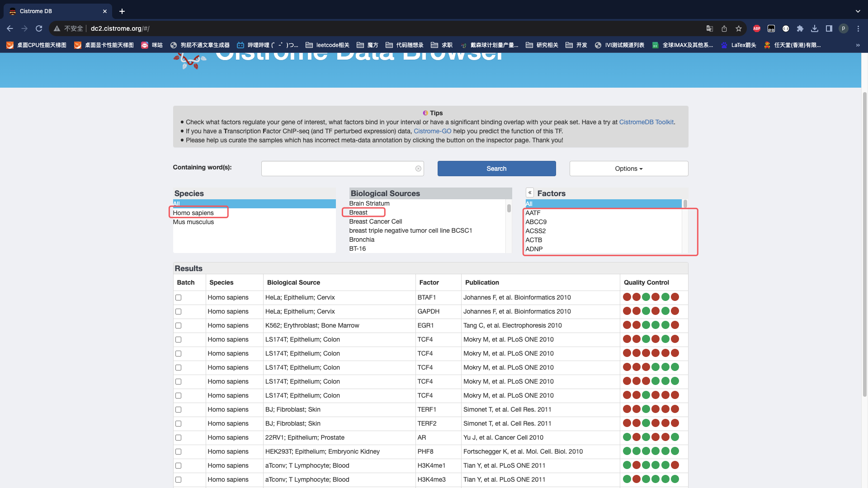Open browser downloads icon
Screen dimensions: 868x488
tap(815, 28)
